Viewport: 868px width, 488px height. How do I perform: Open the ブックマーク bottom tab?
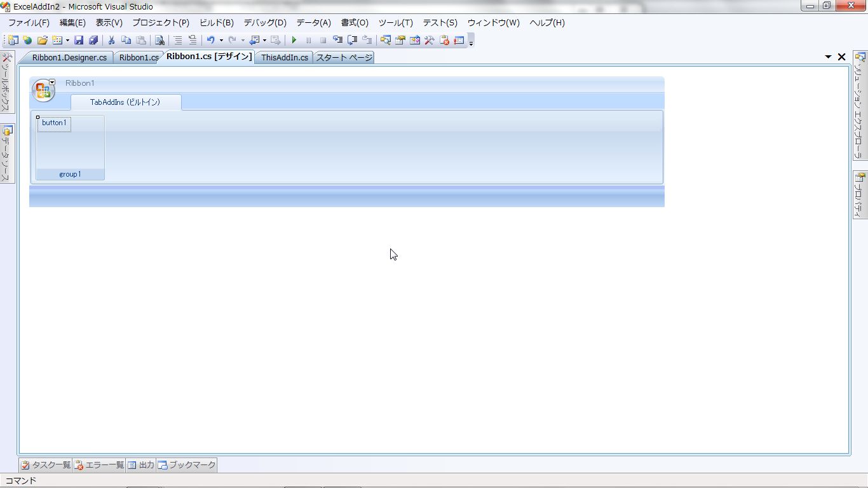point(187,465)
